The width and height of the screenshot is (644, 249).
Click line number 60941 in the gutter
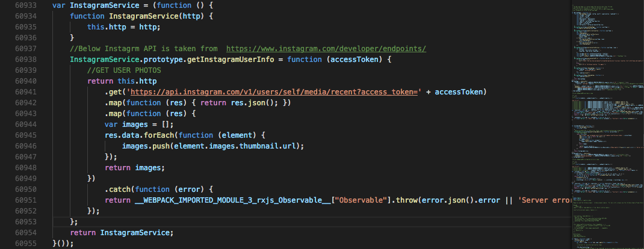pyautogui.click(x=26, y=92)
